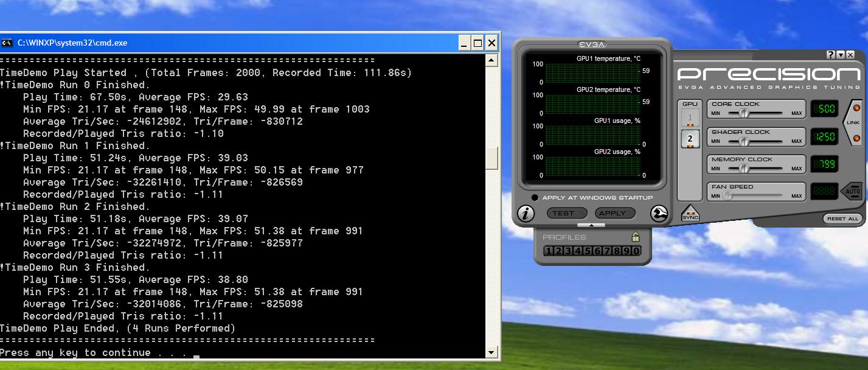
Task: Toggle the upper LINK clock indicator
Action: pyautogui.click(x=856, y=108)
